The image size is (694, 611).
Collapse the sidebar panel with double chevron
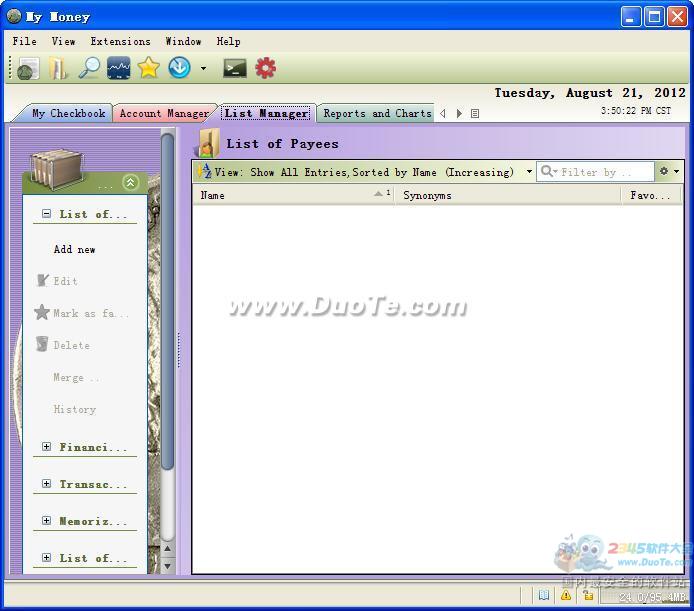tap(131, 182)
